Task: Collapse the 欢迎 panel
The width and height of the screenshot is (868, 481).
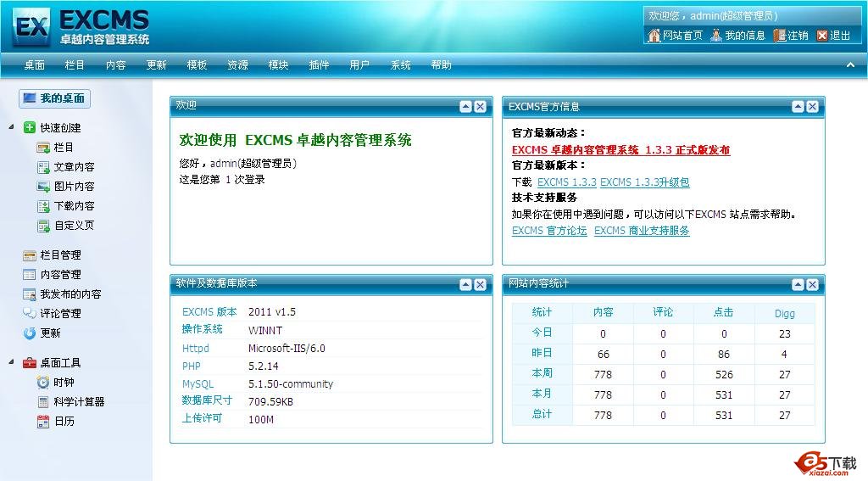Action: pyautogui.click(x=465, y=106)
